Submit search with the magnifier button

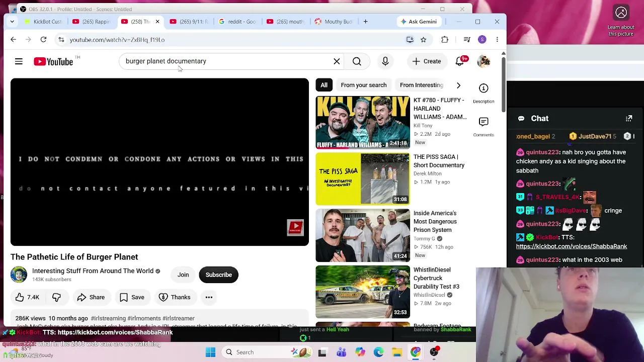click(x=357, y=61)
